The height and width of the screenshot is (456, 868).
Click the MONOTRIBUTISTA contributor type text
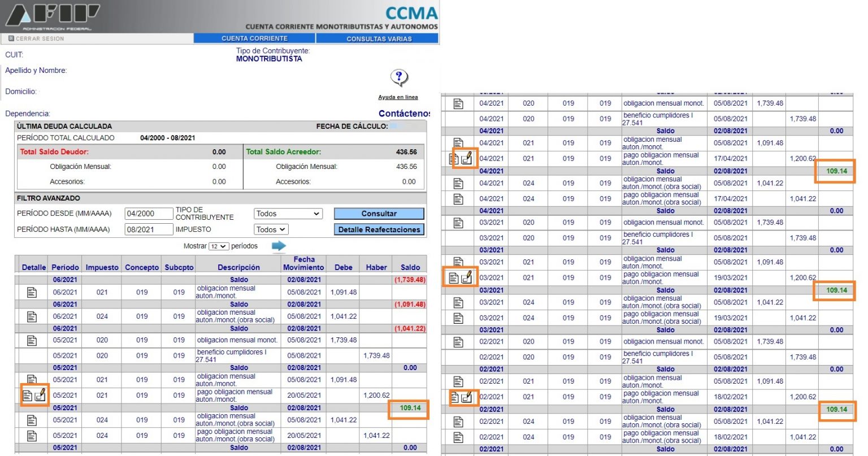coord(269,59)
